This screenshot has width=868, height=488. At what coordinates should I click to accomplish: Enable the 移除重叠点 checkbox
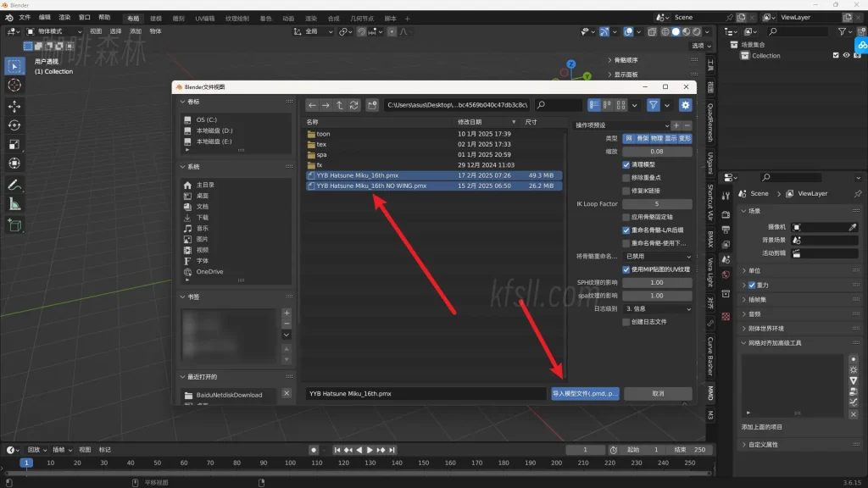point(626,178)
